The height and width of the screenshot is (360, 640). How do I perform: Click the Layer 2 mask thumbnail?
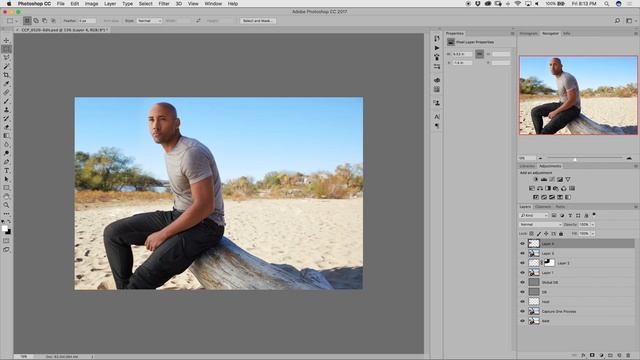(x=549, y=262)
